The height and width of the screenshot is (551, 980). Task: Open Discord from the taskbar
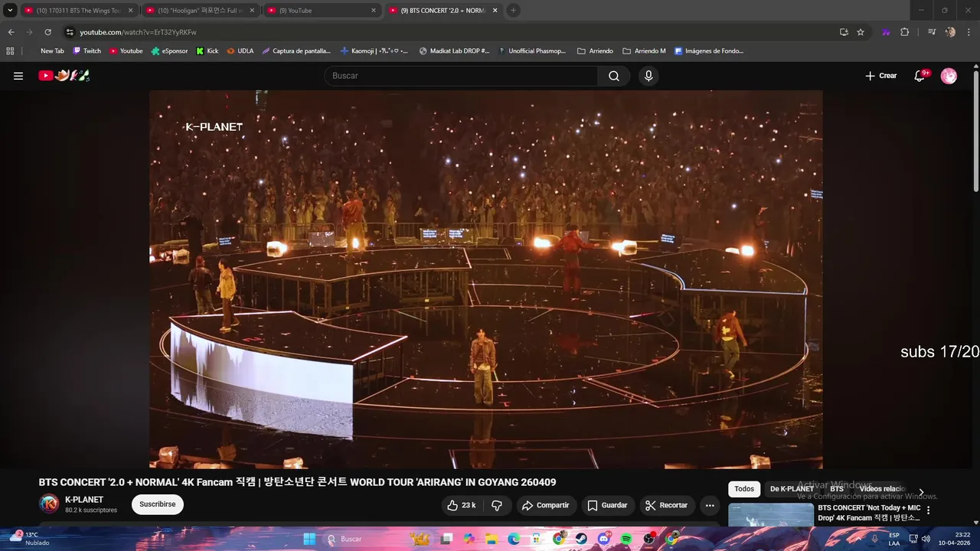pos(604,539)
